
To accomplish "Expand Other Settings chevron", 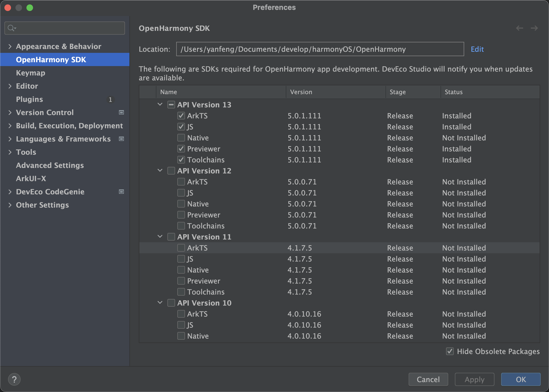I will click(x=10, y=205).
